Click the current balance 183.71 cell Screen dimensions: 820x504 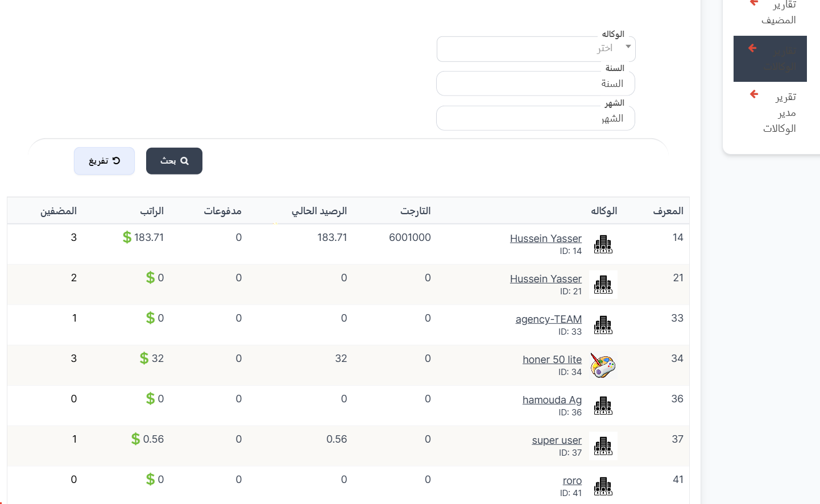pos(332,238)
